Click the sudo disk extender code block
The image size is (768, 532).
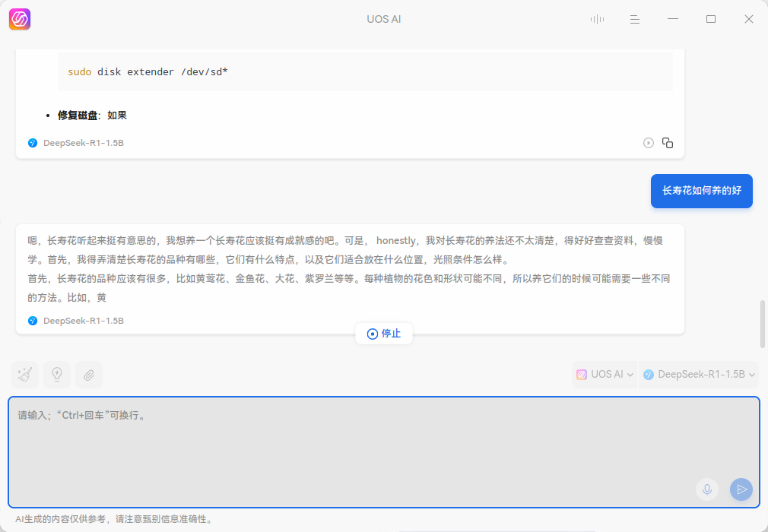365,72
